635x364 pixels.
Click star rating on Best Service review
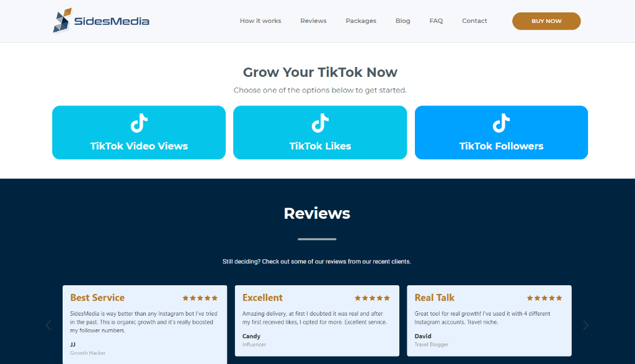pyautogui.click(x=200, y=298)
